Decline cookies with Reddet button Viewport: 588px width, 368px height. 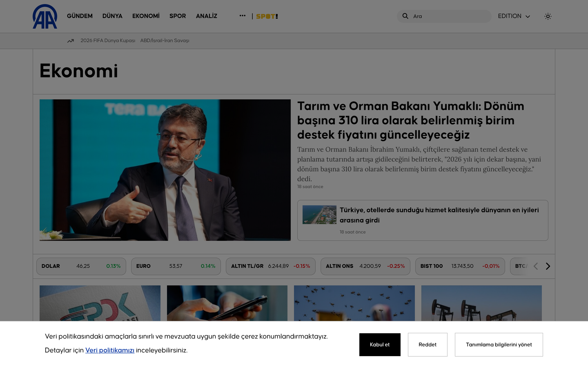(x=428, y=345)
